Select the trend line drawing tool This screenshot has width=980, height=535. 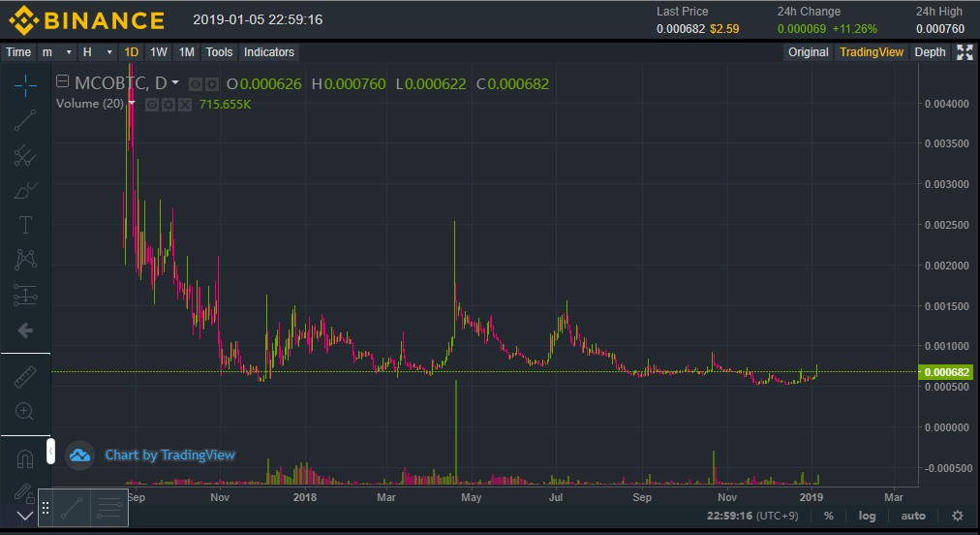click(x=25, y=120)
